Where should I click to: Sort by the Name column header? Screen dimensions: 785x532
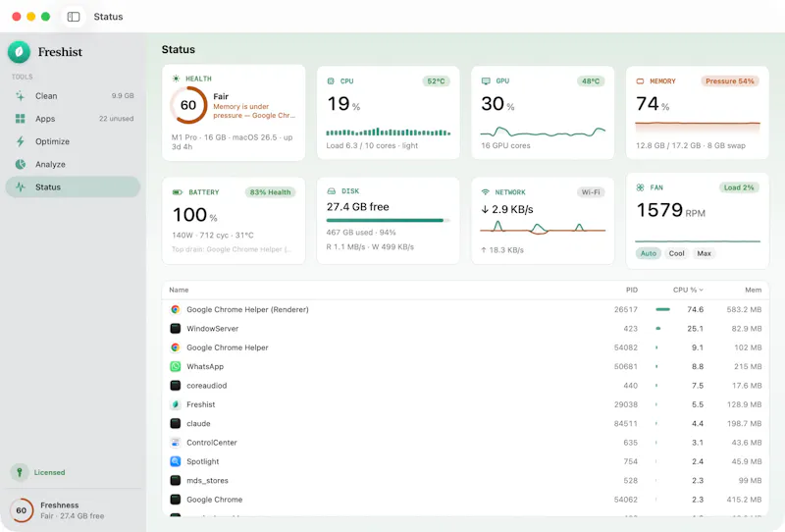pos(179,290)
